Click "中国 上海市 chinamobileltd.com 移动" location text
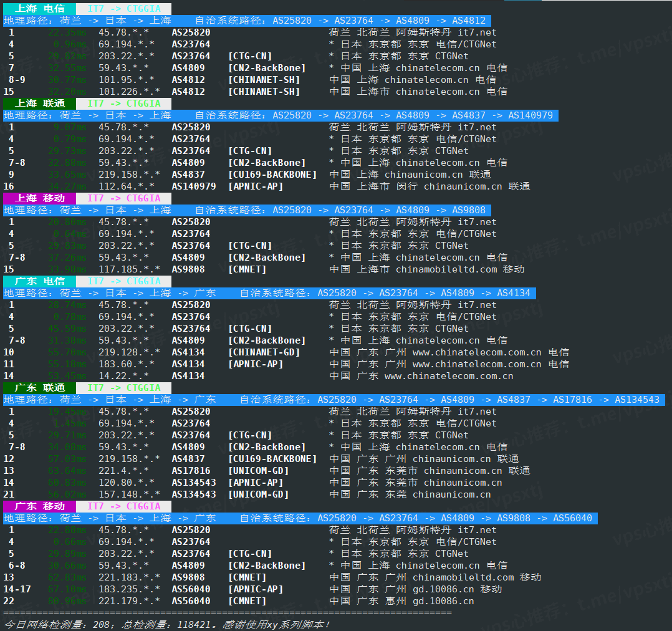This screenshot has width=672, height=631. click(x=427, y=269)
